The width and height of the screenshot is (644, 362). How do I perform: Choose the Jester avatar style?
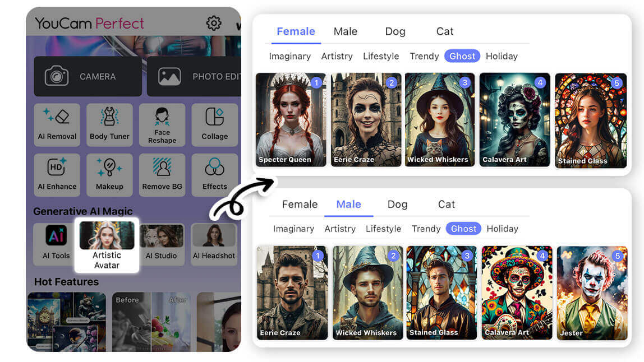(x=592, y=293)
